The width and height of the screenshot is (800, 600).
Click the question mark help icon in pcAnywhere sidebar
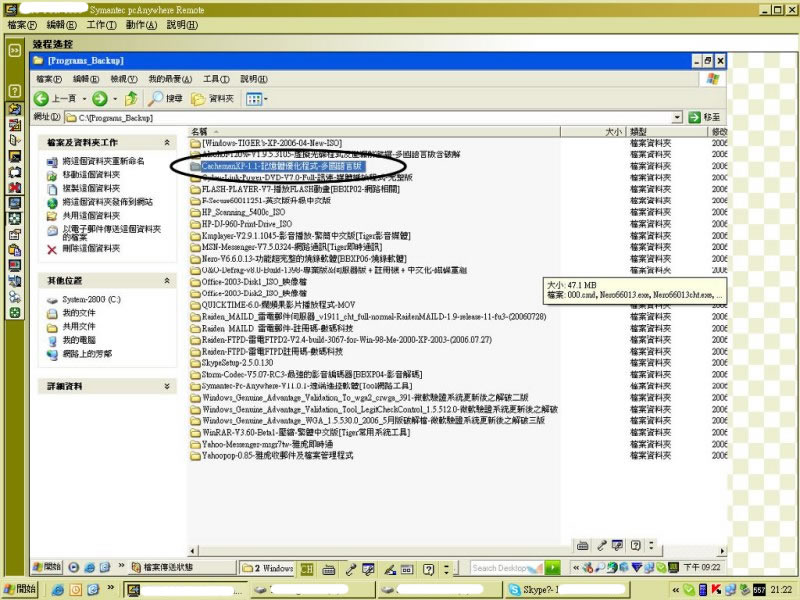coord(15,91)
